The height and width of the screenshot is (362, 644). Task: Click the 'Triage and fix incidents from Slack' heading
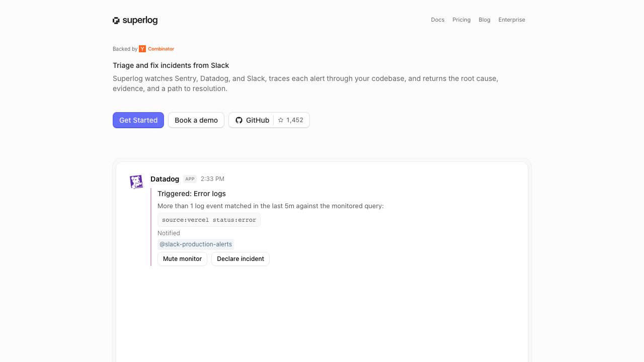pos(171,65)
